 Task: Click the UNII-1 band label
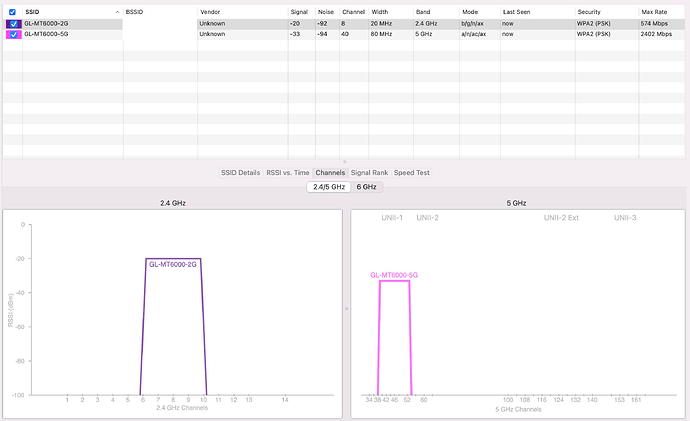(x=392, y=218)
